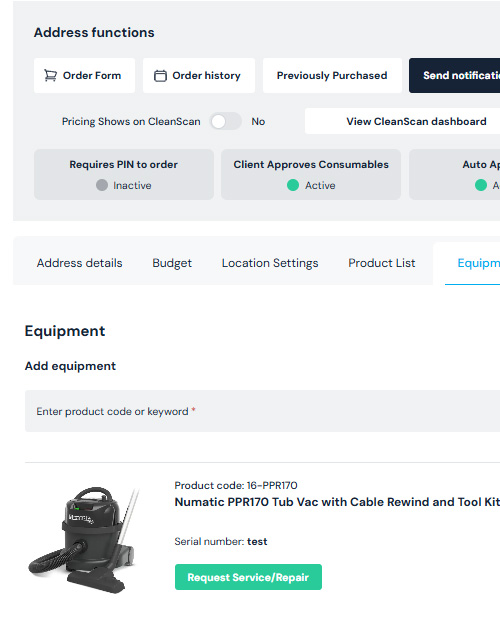
Task: Open the Product List tab
Action: pyautogui.click(x=382, y=263)
